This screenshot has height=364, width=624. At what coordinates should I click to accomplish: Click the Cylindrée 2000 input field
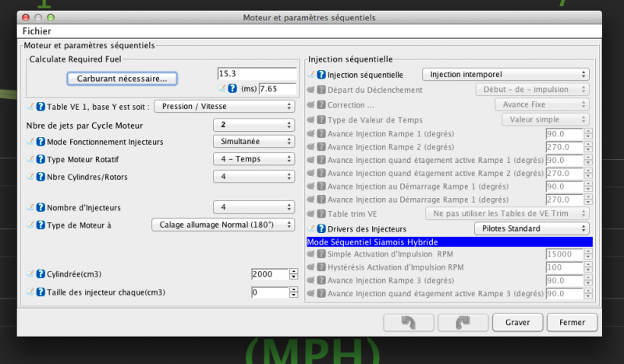270,274
